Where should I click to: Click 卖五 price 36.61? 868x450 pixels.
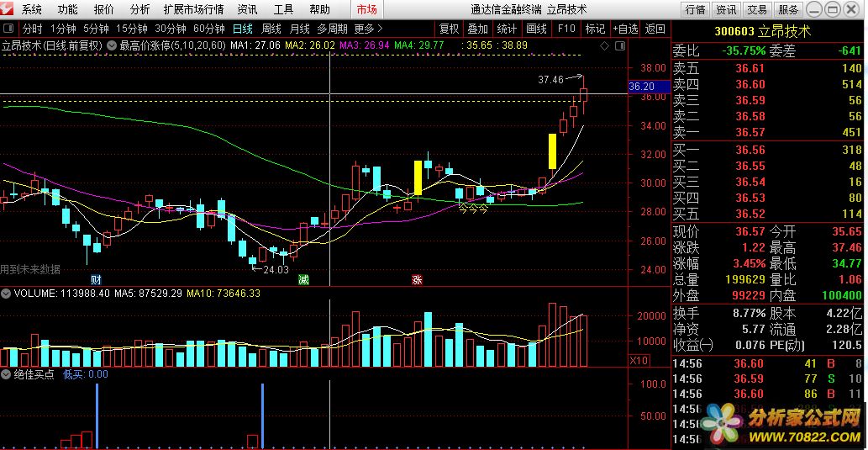[x=750, y=69]
